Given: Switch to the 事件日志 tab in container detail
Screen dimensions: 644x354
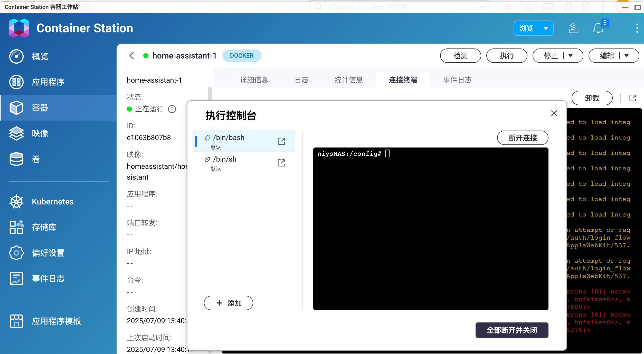Looking at the screenshot, I should point(458,80).
